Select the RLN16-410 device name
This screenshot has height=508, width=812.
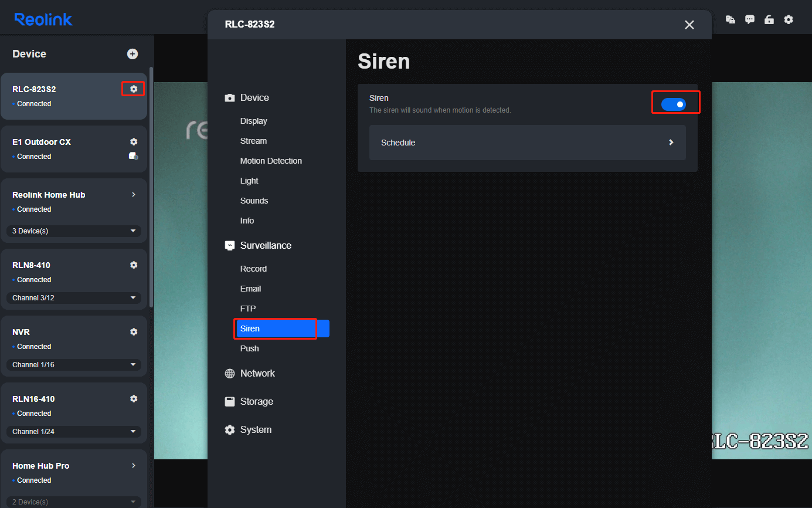click(33, 399)
